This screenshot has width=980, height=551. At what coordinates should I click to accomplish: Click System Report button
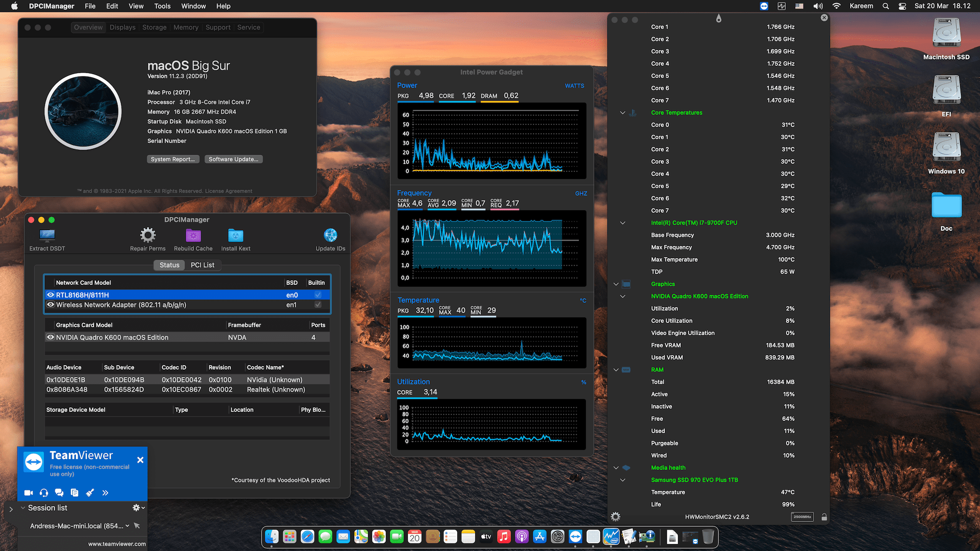[x=173, y=159]
